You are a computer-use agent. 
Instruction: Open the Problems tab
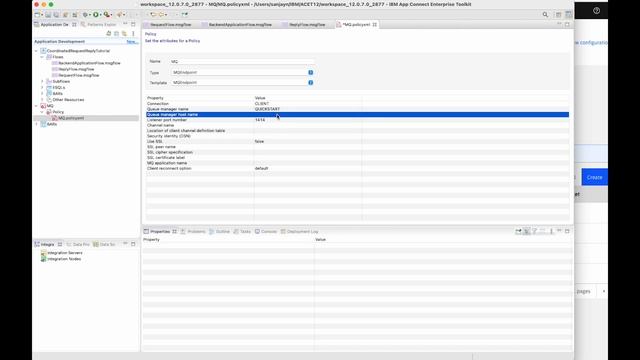(x=193, y=231)
